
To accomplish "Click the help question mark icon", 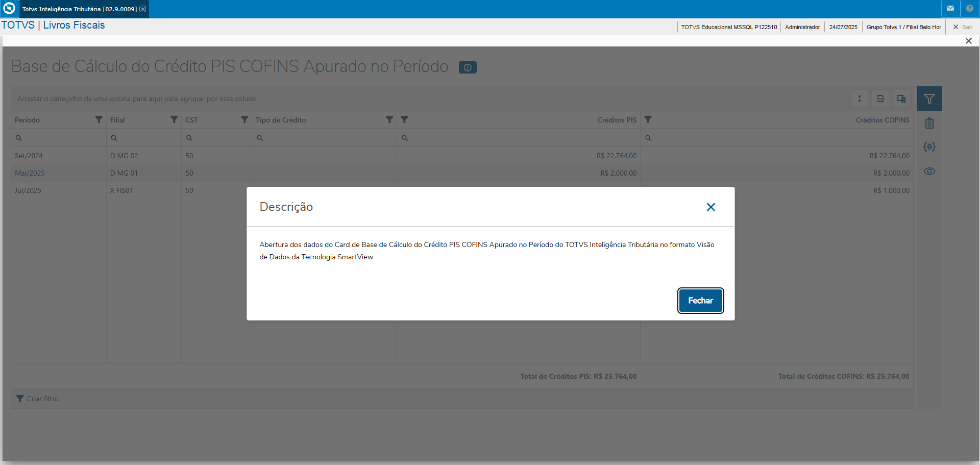I will 970,9.
